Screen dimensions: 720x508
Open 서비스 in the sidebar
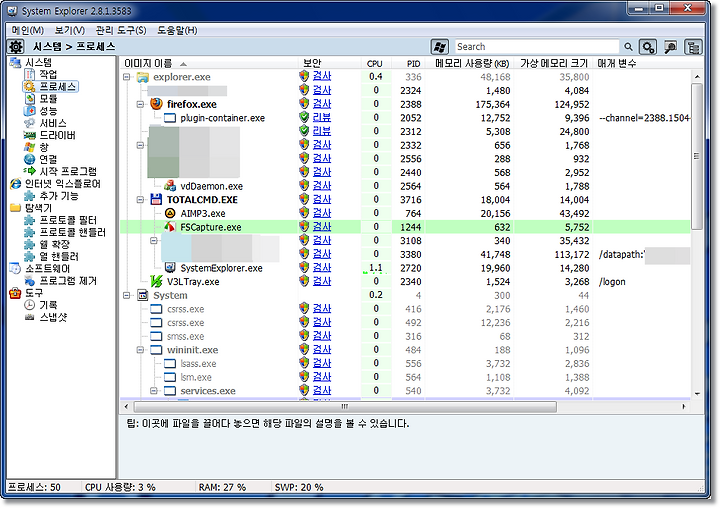click(53, 123)
